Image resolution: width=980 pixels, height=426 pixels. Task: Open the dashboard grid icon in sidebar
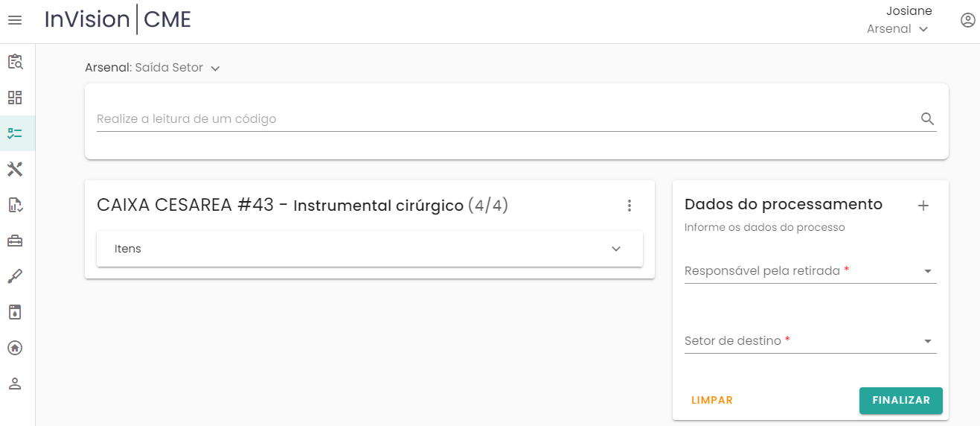[x=15, y=98]
